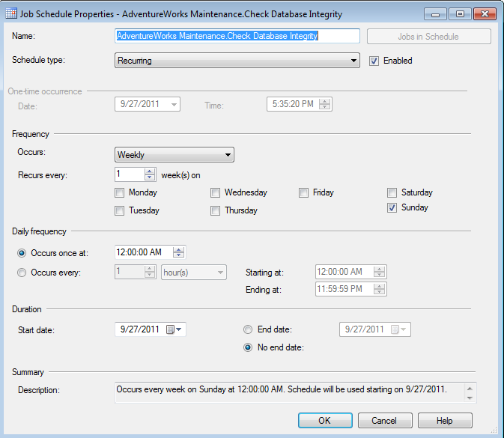504x438 pixels.
Task: Maximize the Job Schedule Properties window
Action: pyautogui.click(x=460, y=14)
